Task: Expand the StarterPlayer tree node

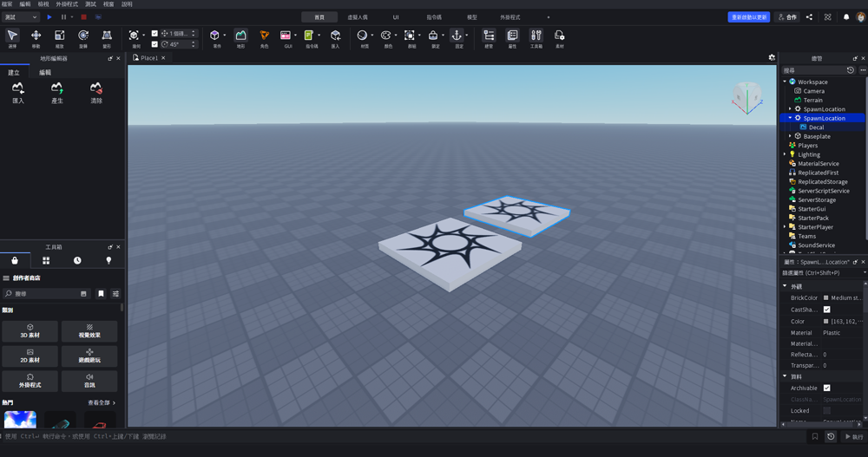Action: pos(785,227)
